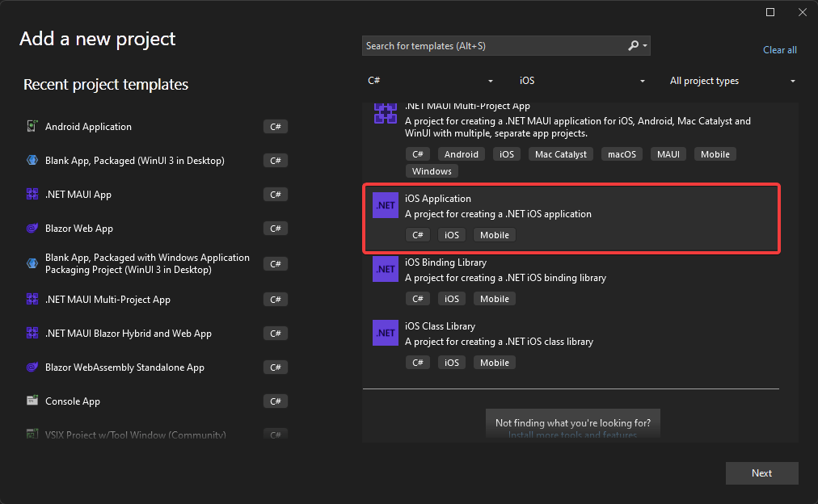
Task: Click the search magnifier icon
Action: (633, 46)
